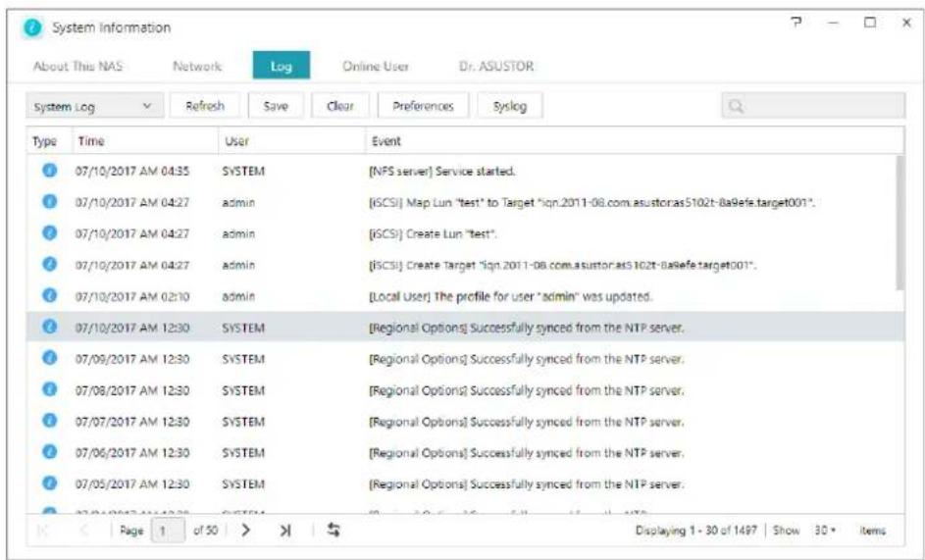Click the Refresh button

[x=205, y=106]
